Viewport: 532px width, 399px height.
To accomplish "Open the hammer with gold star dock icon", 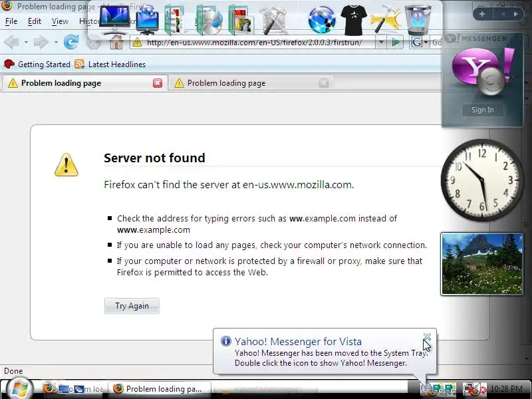I will click(x=386, y=20).
